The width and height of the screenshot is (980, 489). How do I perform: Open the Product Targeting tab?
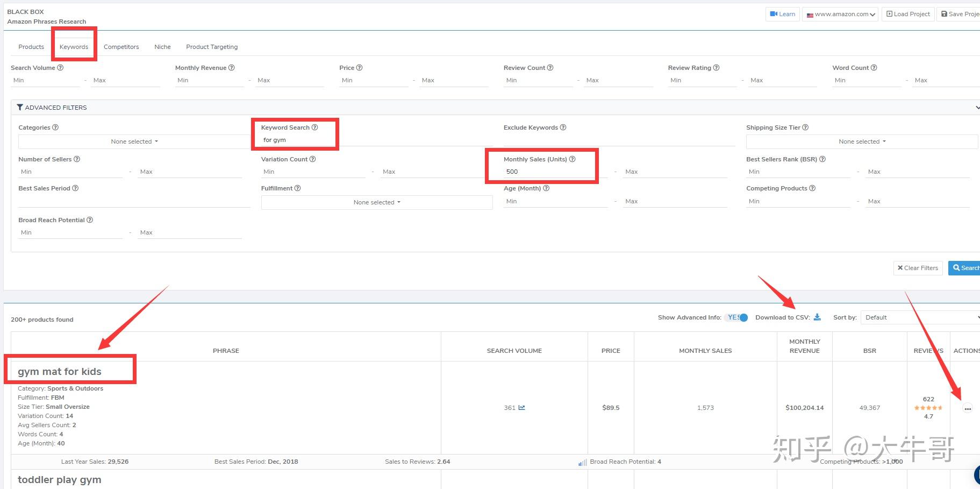click(x=212, y=47)
